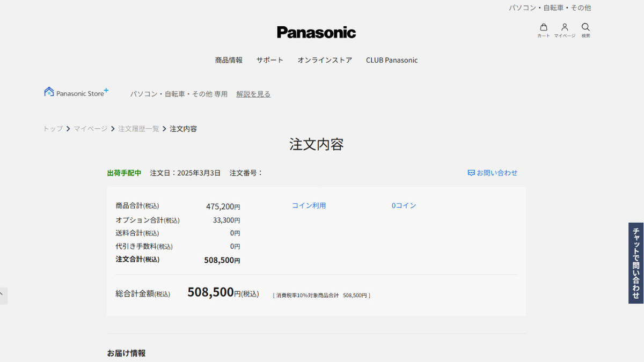644x362 pixels.
Task: Click the コイン利用 label
Action: 309,205
